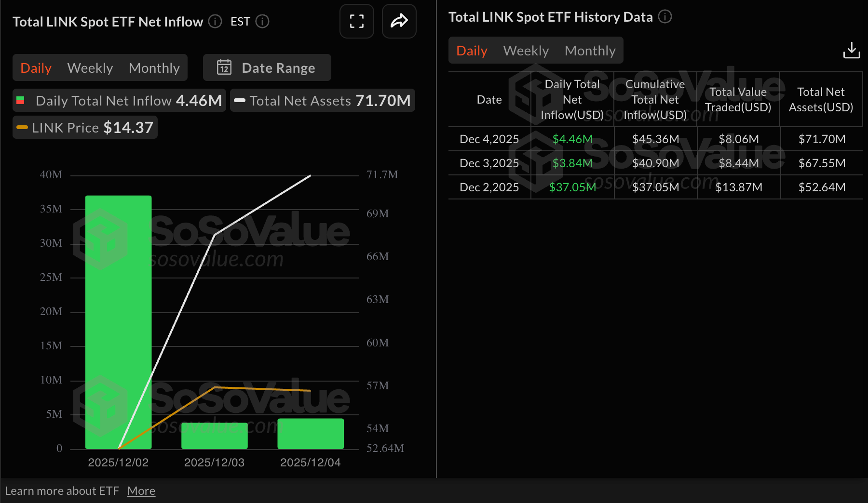The image size is (868, 503).
Task: Toggle the LINK Price legend series
Action: pyautogui.click(x=84, y=127)
